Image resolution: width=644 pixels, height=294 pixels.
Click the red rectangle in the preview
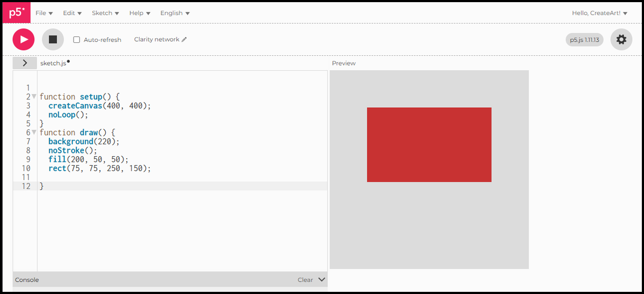pos(429,145)
